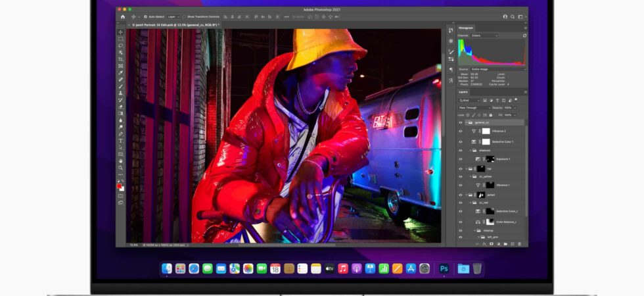644x296 pixels.
Task: Delete layer with trash icon
Action: [520, 244]
